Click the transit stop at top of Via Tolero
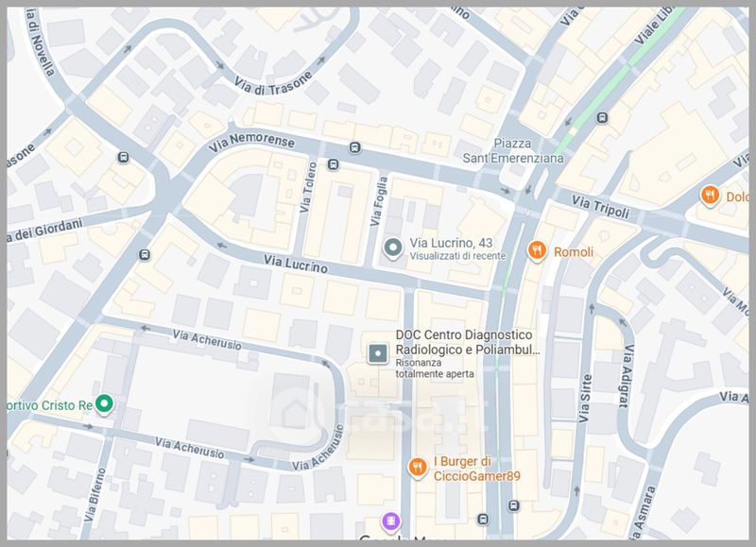The width and height of the screenshot is (756, 547). 333,164
